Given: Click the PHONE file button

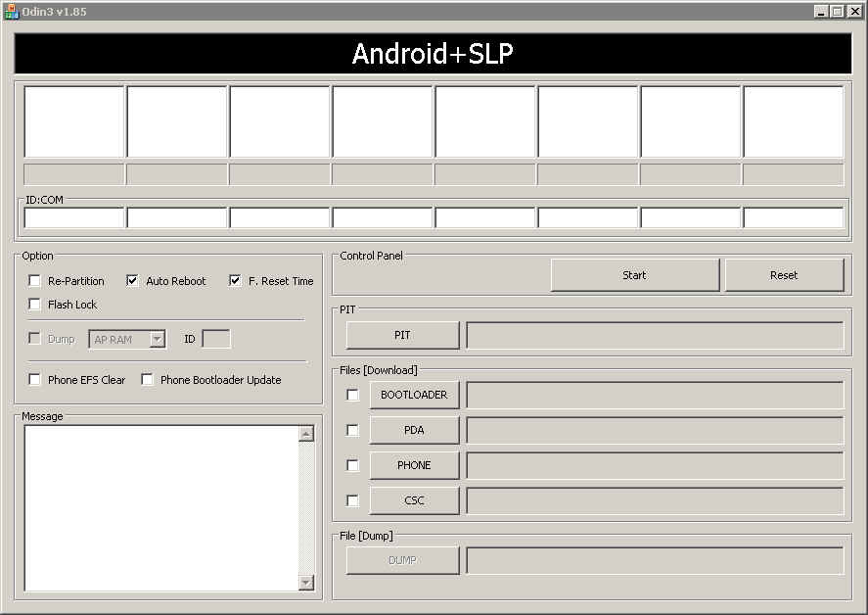Looking at the screenshot, I should click(414, 465).
